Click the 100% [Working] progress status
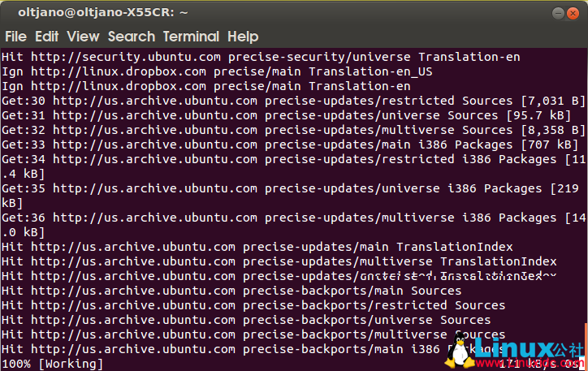 (53, 364)
